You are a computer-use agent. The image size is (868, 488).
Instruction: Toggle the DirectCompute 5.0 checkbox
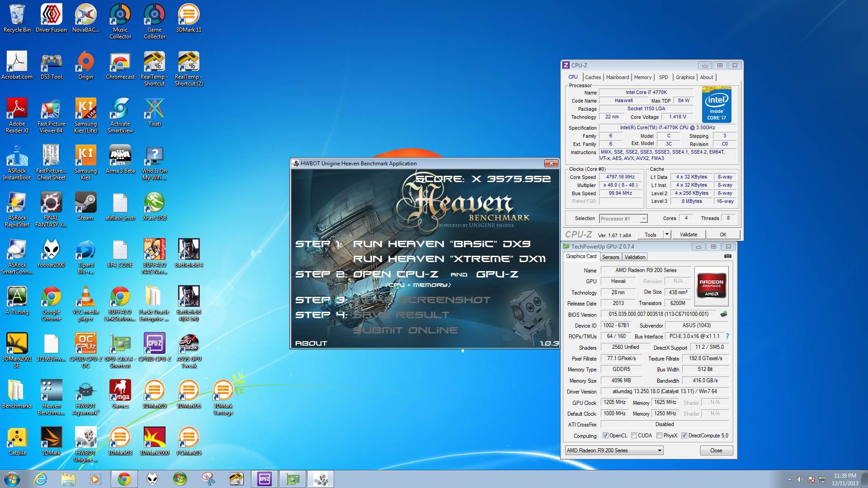[x=684, y=436]
